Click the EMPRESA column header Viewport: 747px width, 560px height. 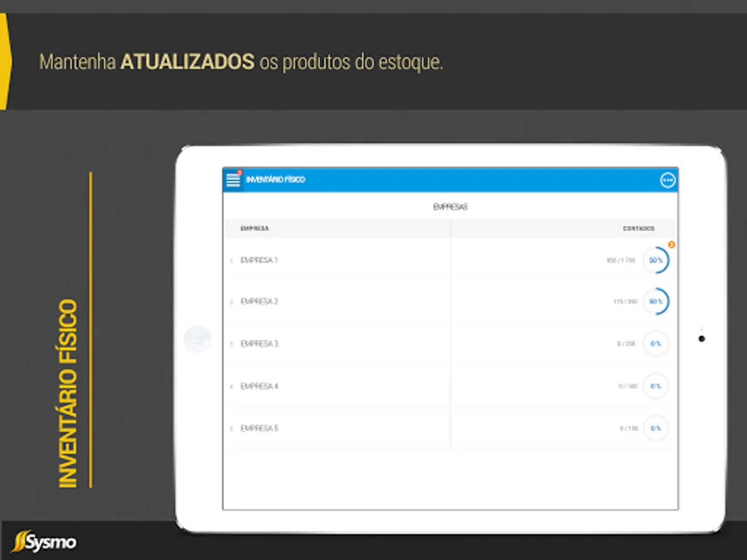255,228
